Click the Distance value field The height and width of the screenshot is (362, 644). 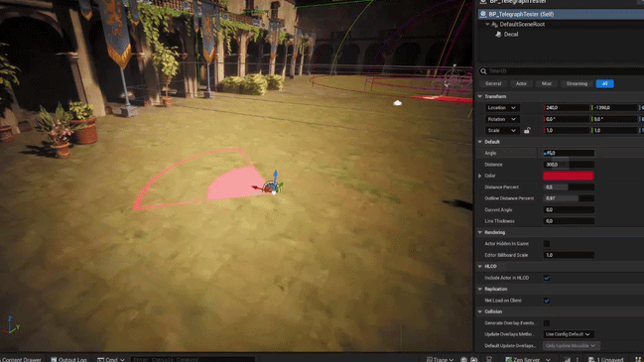click(569, 165)
